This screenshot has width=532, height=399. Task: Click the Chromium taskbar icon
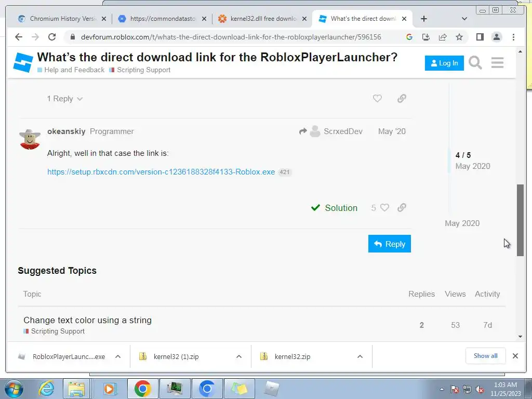point(207,389)
